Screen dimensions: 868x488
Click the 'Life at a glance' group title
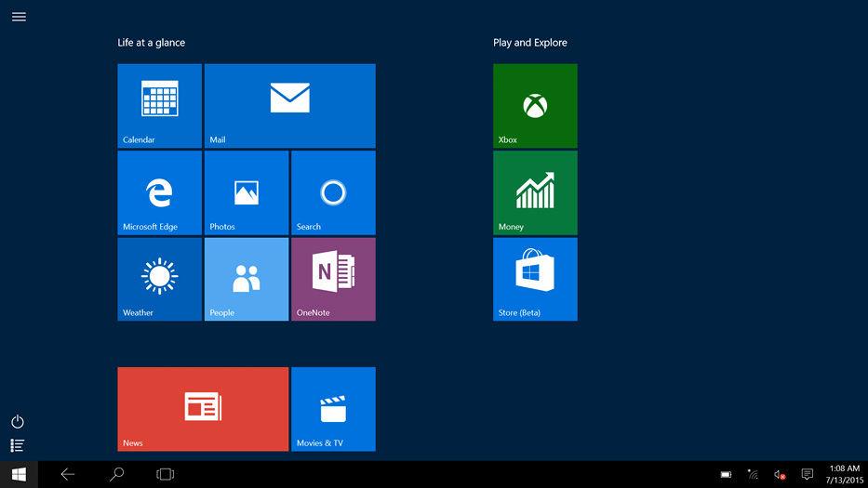click(x=151, y=43)
